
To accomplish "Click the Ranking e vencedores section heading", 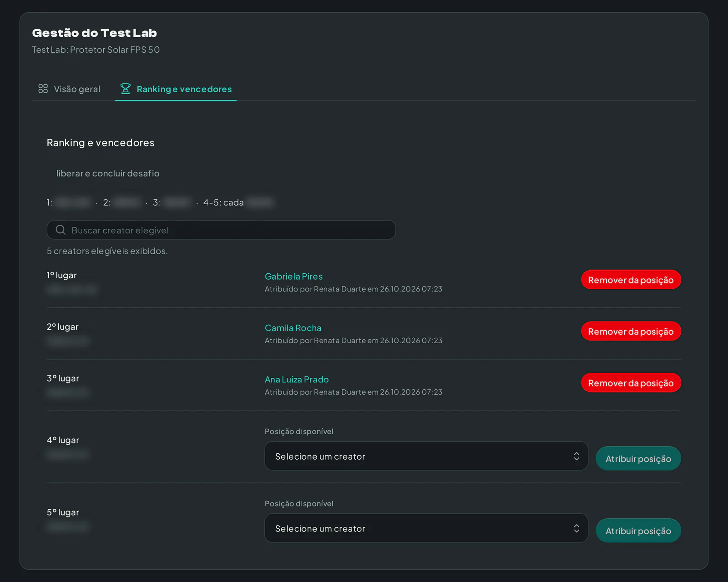I will coord(101,143).
